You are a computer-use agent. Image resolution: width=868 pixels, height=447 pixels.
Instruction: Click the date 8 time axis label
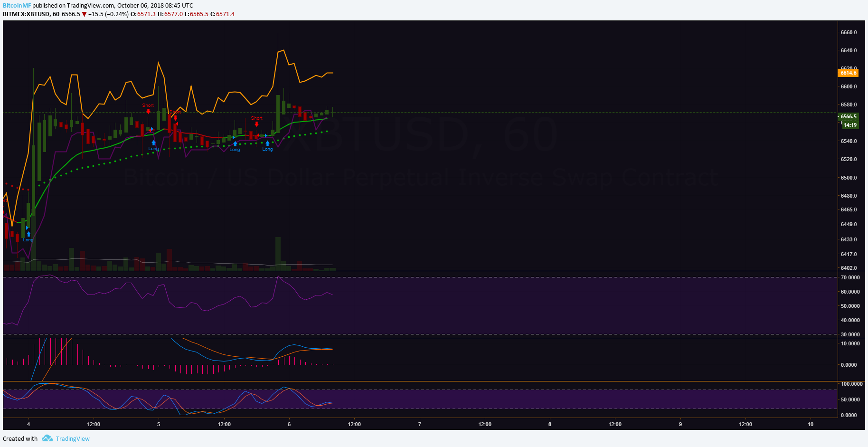point(550,424)
